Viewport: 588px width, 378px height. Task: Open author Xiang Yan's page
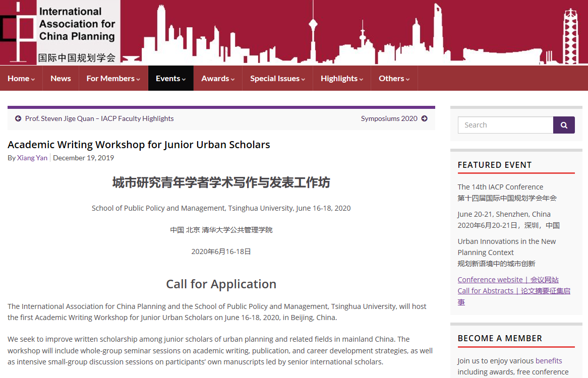32,158
